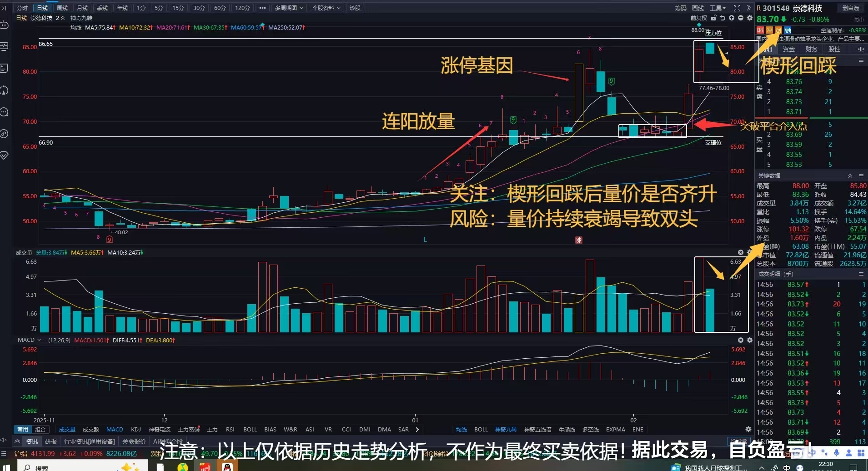The height and width of the screenshot is (471, 868).
Task: Open the chat bubble icon in left sidebar
Action: click(4, 112)
